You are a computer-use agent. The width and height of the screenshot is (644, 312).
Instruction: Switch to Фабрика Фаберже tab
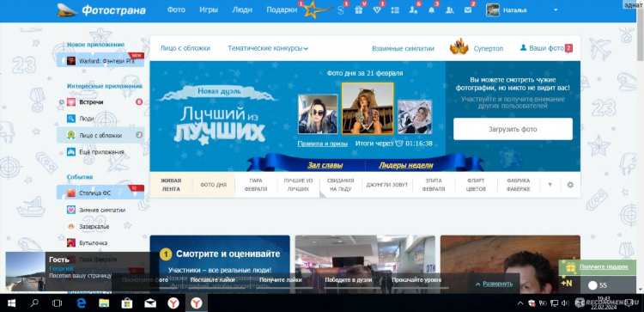[518, 185]
